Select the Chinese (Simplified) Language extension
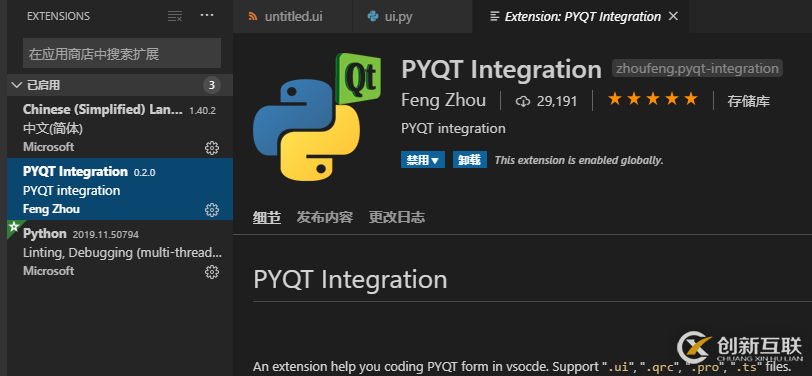 (x=120, y=127)
